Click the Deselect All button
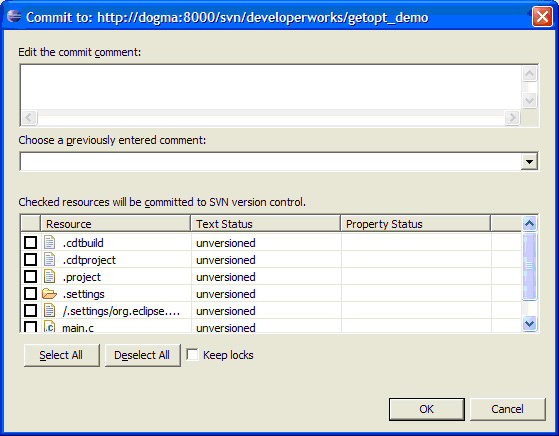Screen dimensions: 559x436 point(142,355)
